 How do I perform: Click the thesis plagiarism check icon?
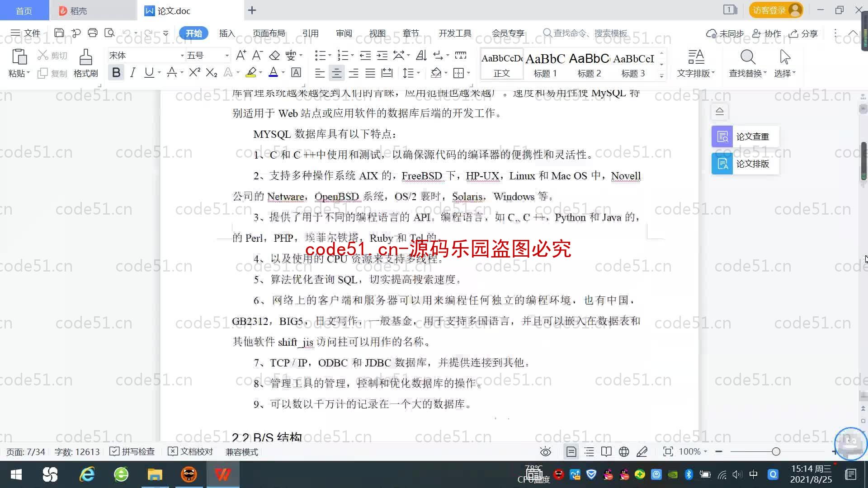(x=722, y=136)
